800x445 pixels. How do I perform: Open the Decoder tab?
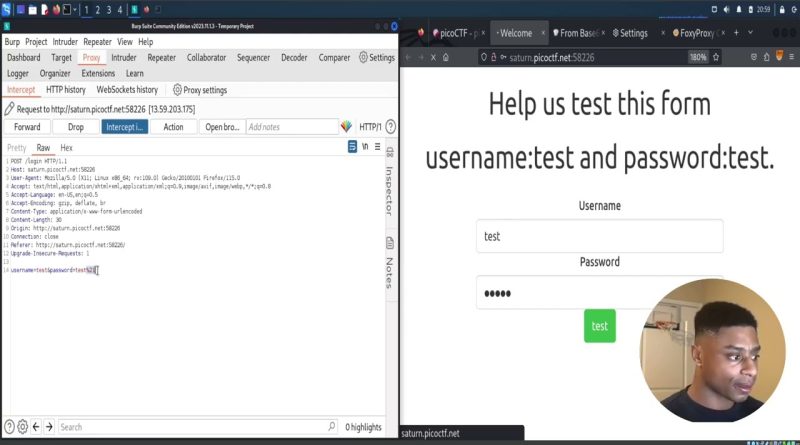click(294, 58)
